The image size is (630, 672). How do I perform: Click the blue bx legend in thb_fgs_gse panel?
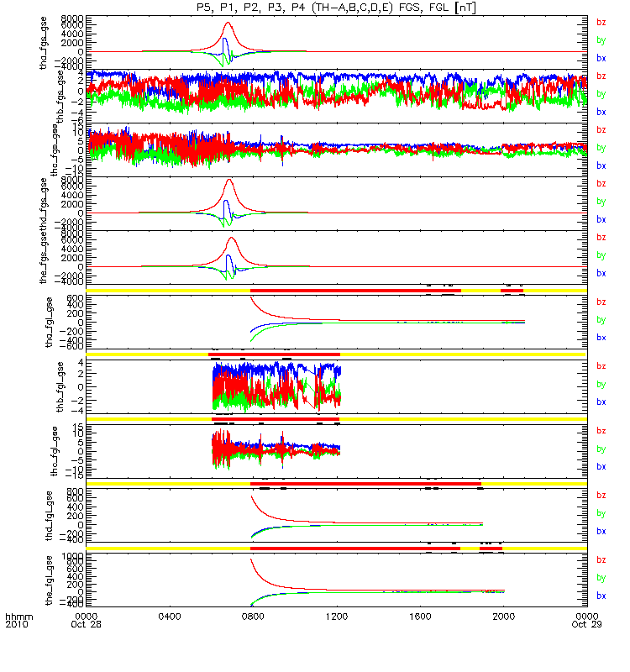tap(601, 112)
